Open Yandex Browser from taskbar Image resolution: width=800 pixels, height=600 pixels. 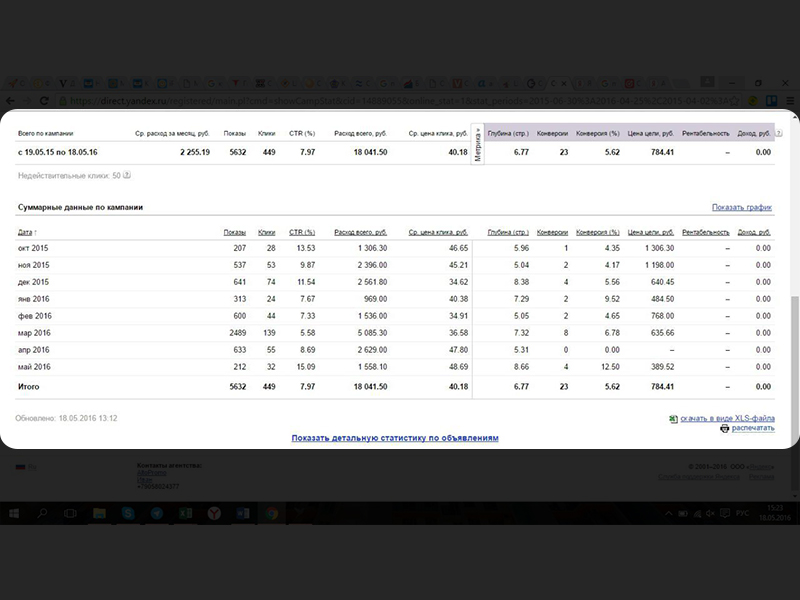214,513
